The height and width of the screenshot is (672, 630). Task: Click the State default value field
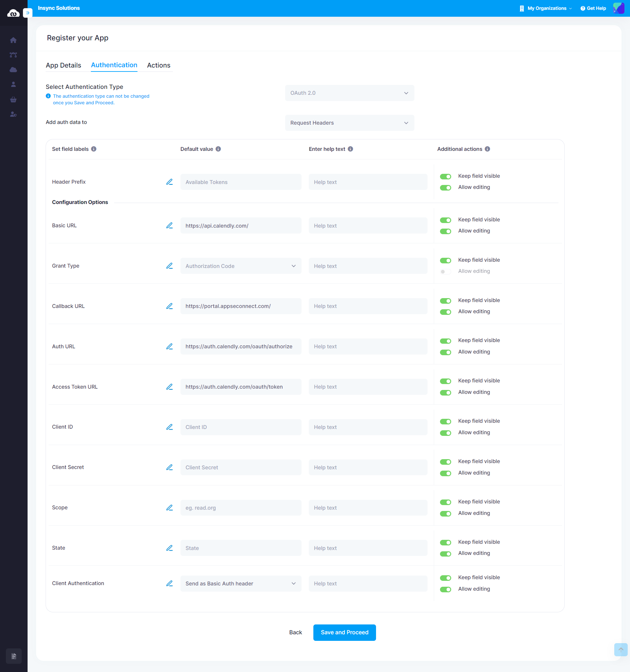pos(241,548)
